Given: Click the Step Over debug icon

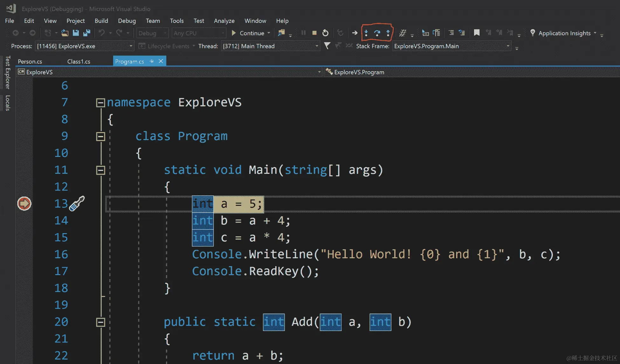Looking at the screenshot, I should pos(377,33).
